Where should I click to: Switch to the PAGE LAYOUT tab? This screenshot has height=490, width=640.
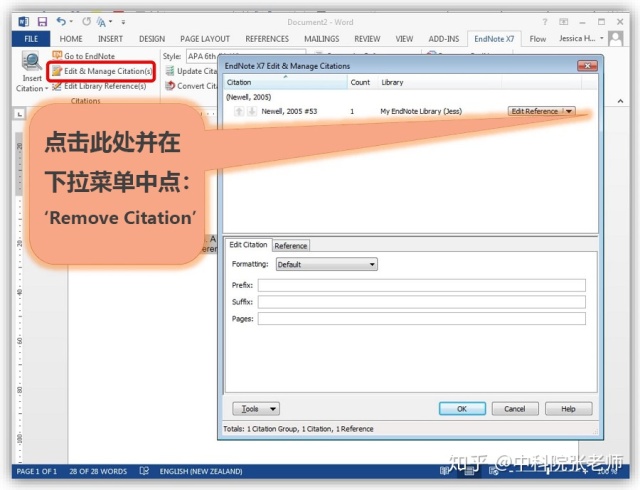point(205,39)
